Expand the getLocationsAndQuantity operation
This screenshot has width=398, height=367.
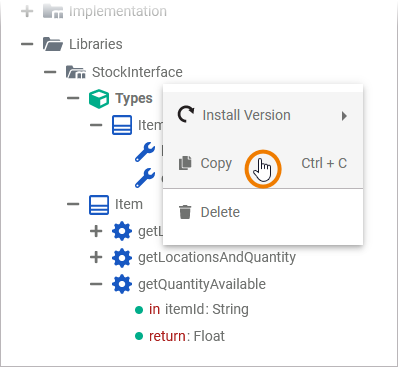tap(96, 257)
